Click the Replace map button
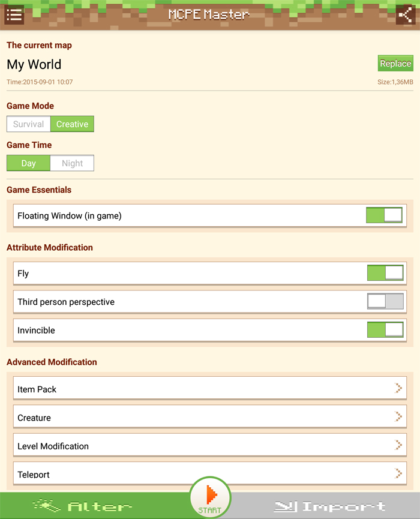This screenshot has width=420, height=519. pos(395,63)
